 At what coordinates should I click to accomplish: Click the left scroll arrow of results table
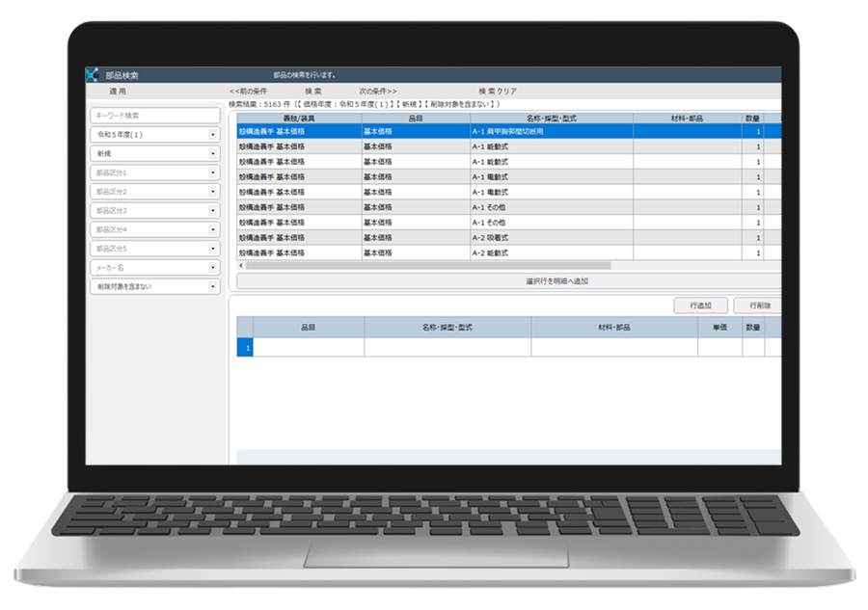[241, 265]
